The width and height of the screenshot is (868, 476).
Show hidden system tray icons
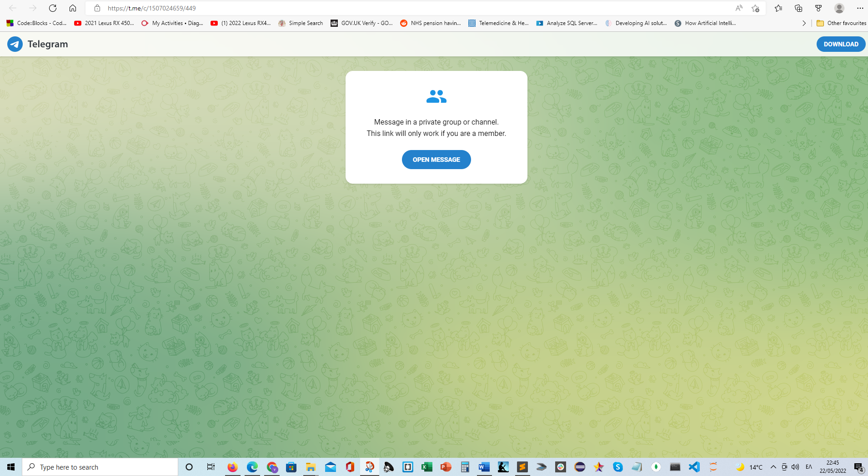coord(773,467)
